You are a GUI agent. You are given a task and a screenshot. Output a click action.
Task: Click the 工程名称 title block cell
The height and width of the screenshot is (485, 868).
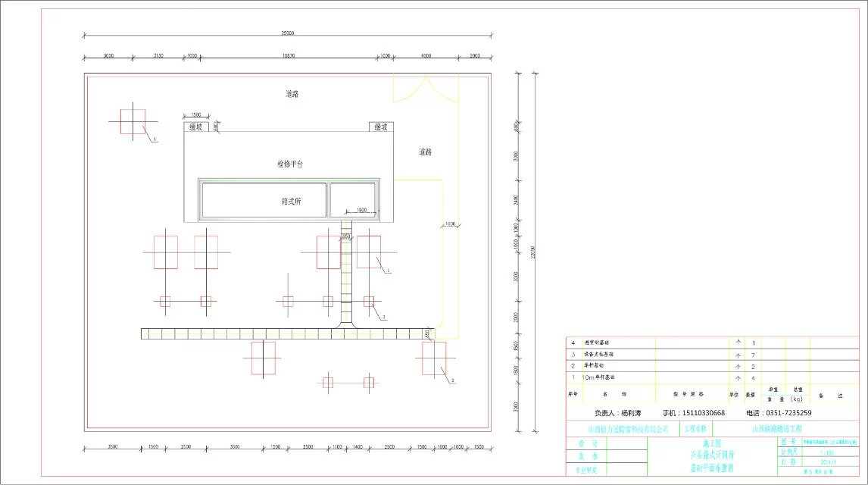695,429
